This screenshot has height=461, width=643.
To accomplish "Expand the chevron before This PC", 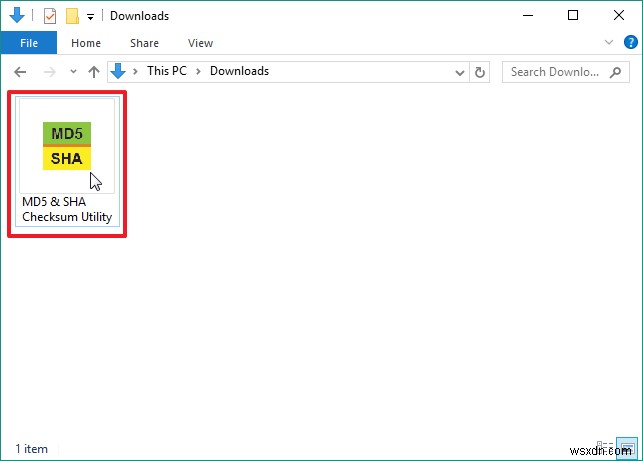I will [x=135, y=72].
